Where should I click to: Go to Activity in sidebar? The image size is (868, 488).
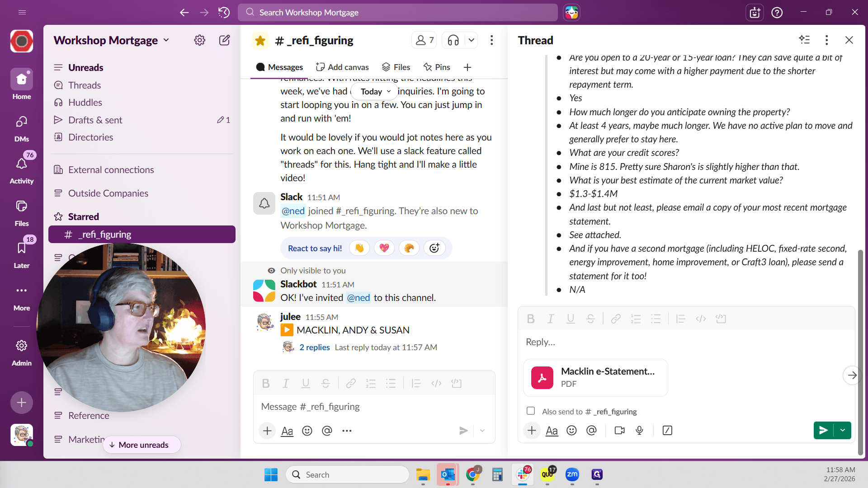[x=22, y=169]
